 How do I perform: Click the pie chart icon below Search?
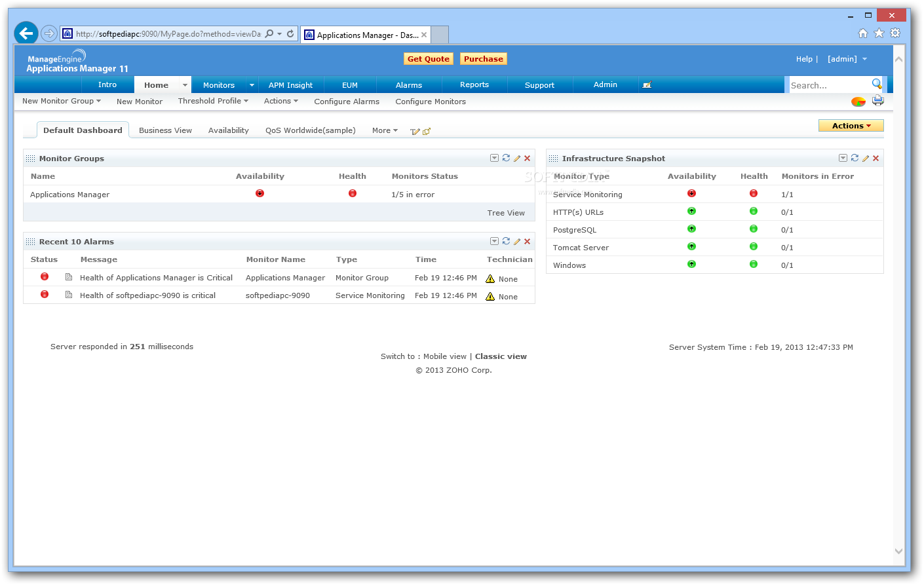click(858, 102)
